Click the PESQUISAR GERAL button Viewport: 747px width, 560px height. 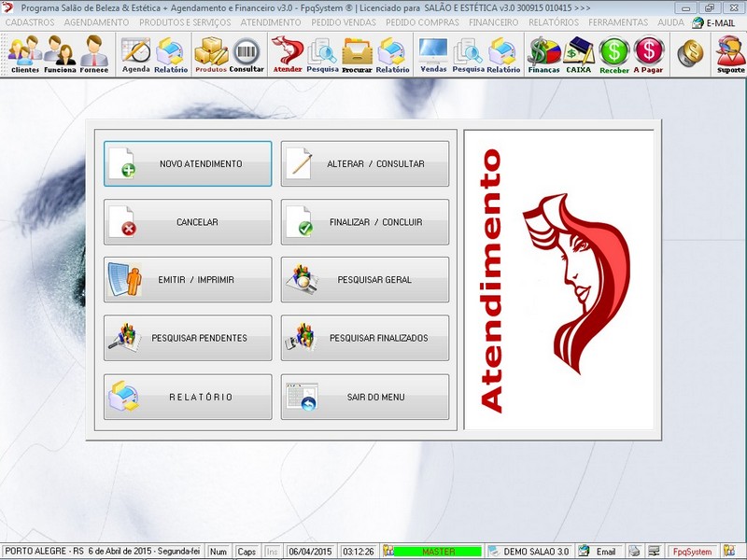(365, 279)
